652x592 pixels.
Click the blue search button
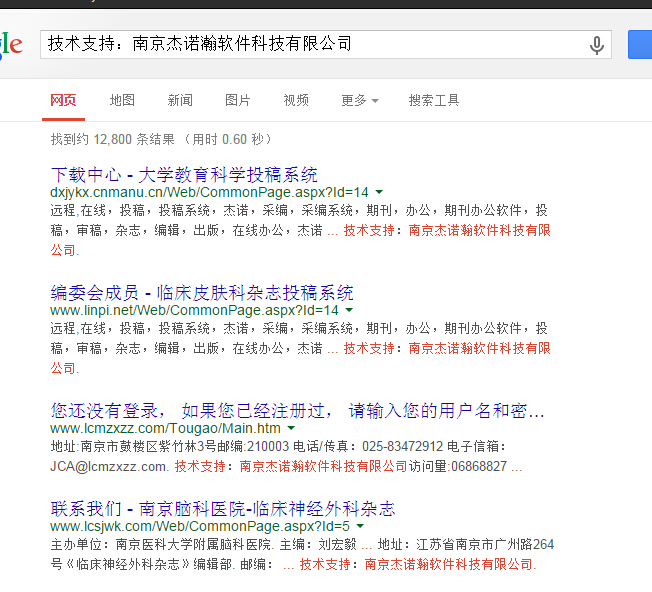(640, 44)
